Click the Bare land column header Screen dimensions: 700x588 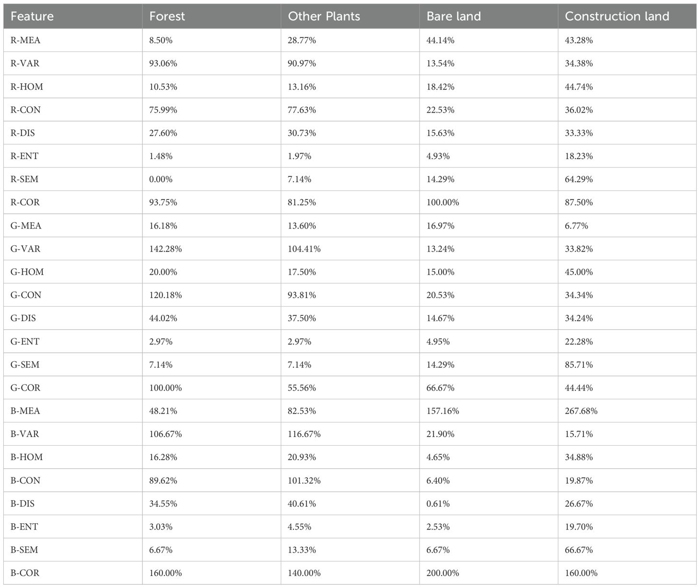453,16
